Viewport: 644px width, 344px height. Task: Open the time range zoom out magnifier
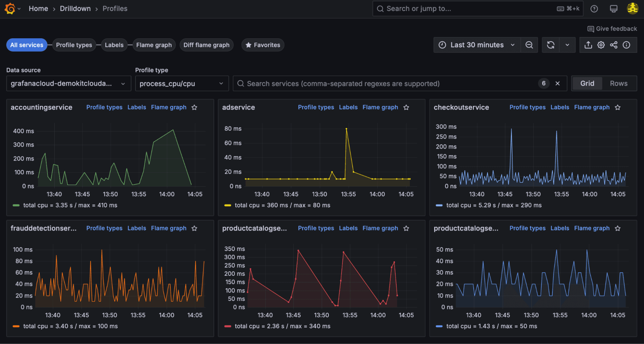[529, 45]
